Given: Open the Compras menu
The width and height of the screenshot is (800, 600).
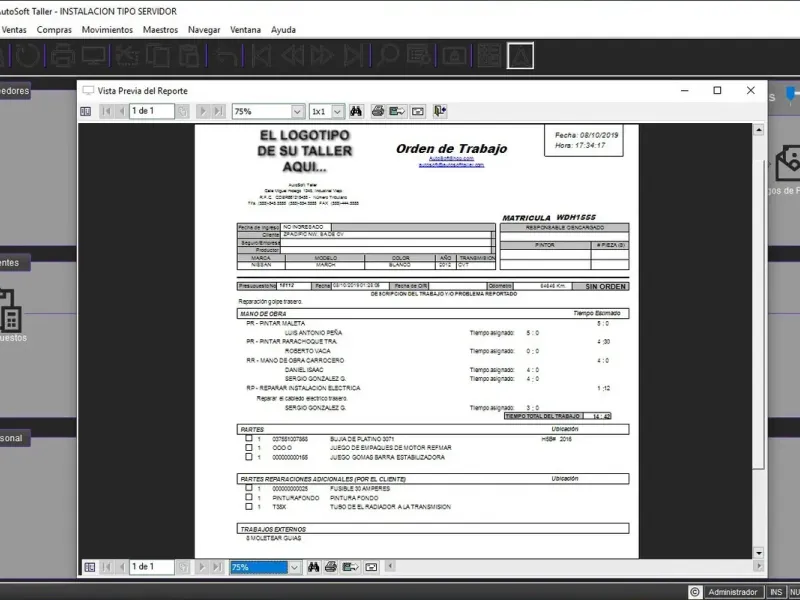Looking at the screenshot, I should [x=54, y=30].
